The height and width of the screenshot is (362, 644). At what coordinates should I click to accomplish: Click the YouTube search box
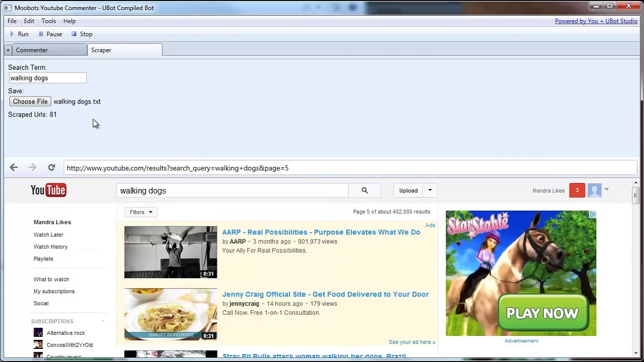pyautogui.click(x=232, y=191)
